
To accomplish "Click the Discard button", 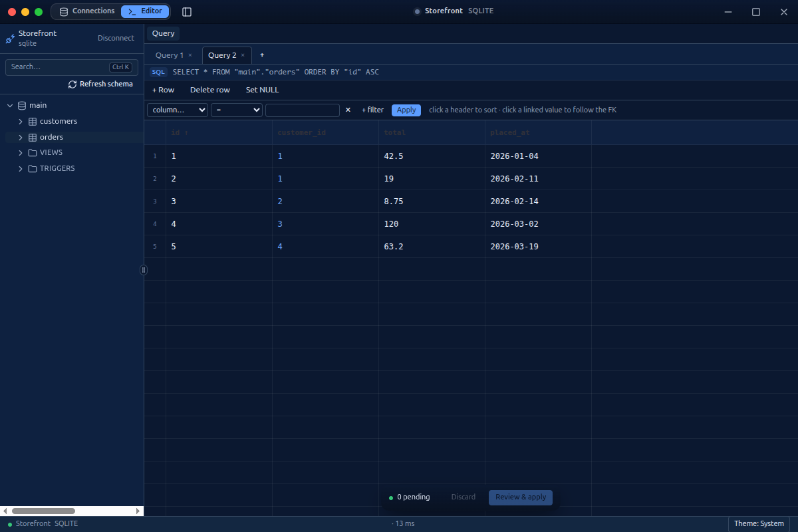I will [464, 497].
